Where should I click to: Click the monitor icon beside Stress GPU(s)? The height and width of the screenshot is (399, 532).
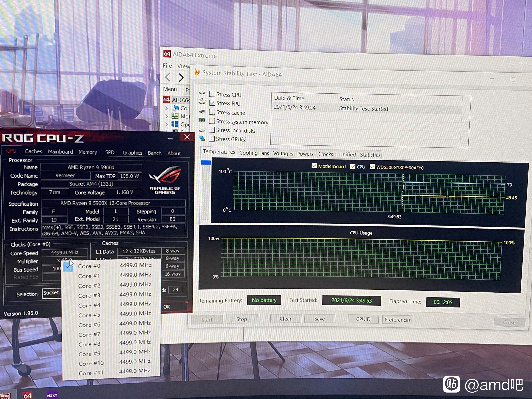click(202, 138)
